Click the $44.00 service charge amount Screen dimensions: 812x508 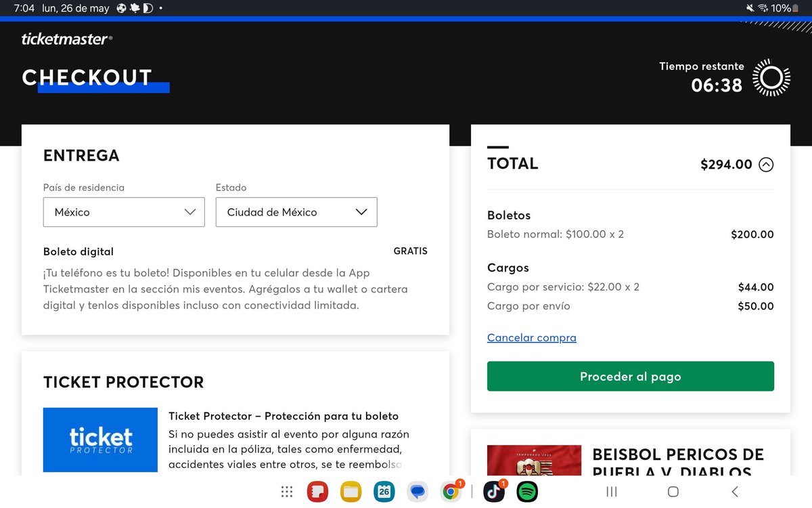point(756,287)
